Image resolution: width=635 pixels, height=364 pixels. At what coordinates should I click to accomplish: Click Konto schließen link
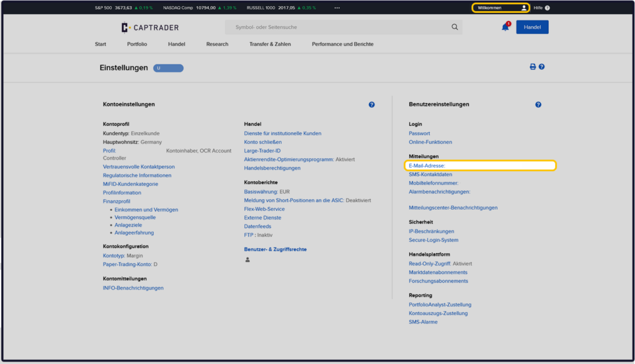[x=263, y=142]
